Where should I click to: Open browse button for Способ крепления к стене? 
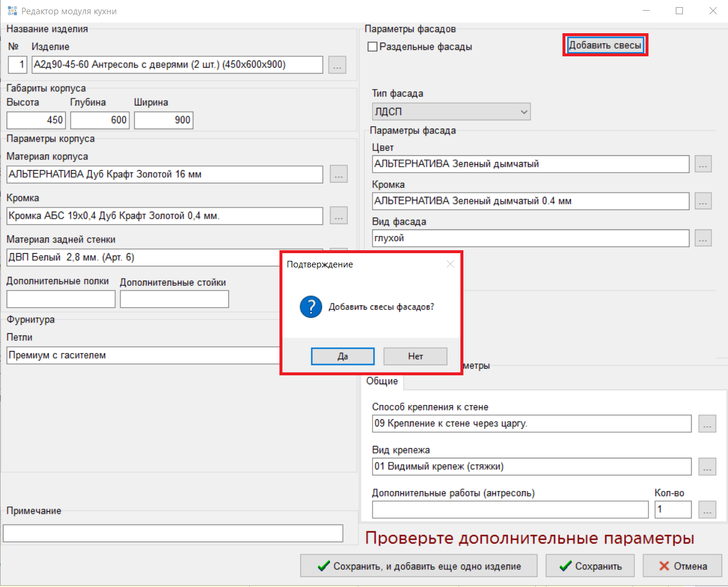pyautogui.click(x=707, y=424)
